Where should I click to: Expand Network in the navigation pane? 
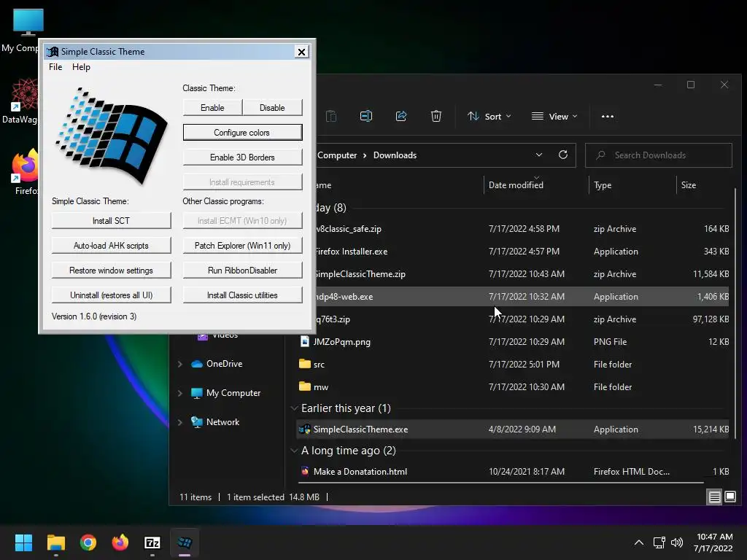click(180, 422)
